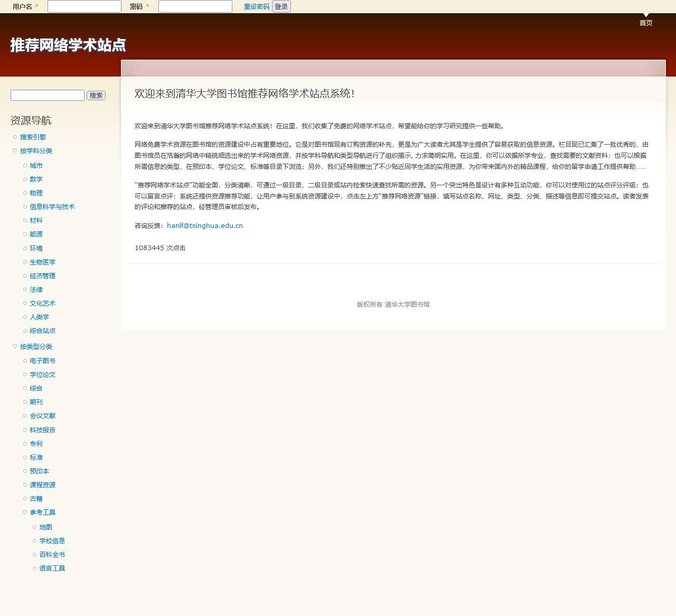Open the 语言工具 reference tool link
This screenshot has width=676, height=616.
pos(52,568)
